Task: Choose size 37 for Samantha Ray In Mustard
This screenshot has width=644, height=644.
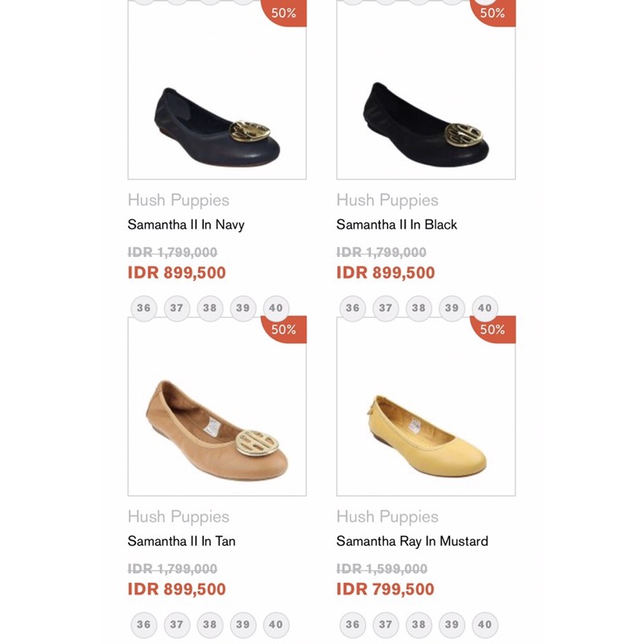Action: 386,625
